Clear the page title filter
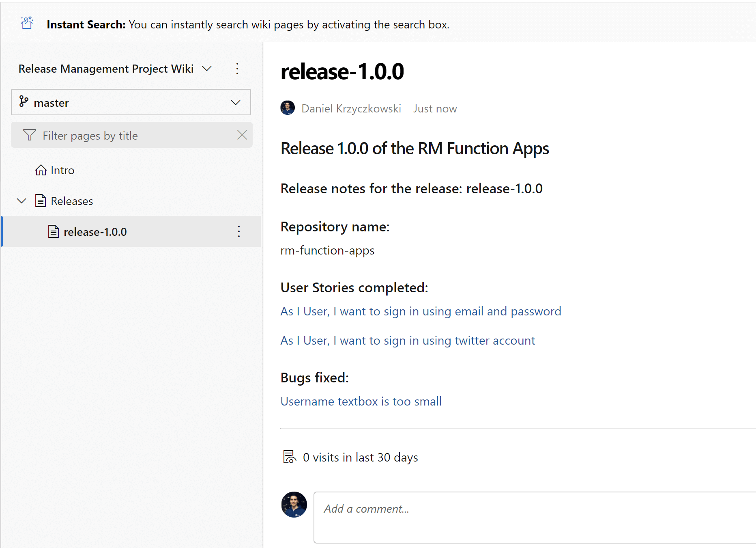Viewport: 756px width, 548px height. click(242, 135)
